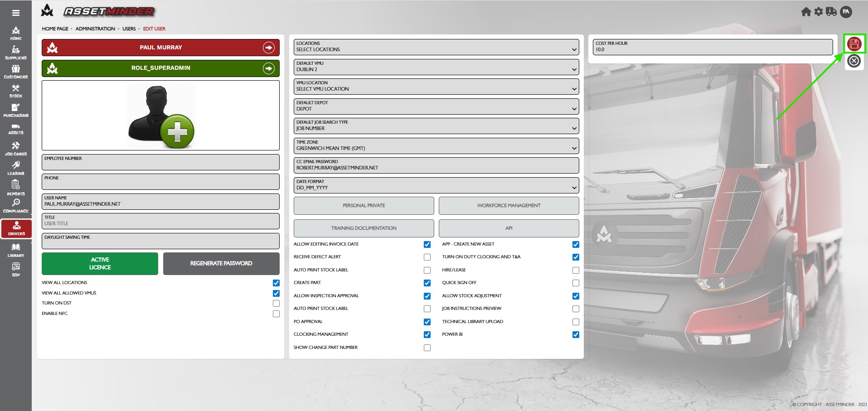Click the Training Documentation button
The height and width of the screenshot is (411, 868).
364,228
